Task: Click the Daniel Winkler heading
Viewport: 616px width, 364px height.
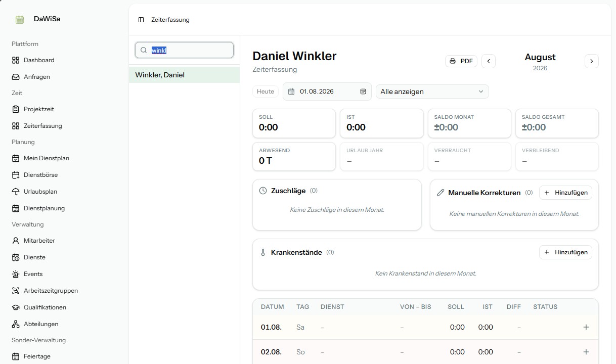Action: (x=294, y=56)
